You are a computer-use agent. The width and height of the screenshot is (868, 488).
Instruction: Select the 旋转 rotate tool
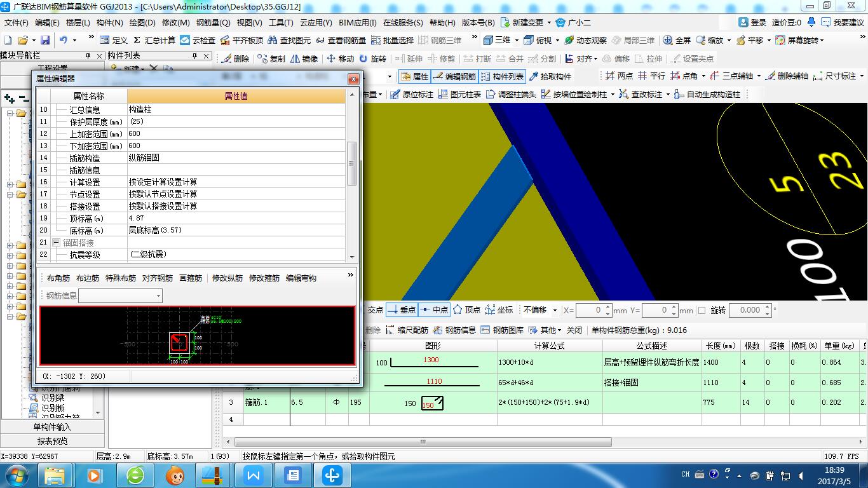tap(372, 58)
